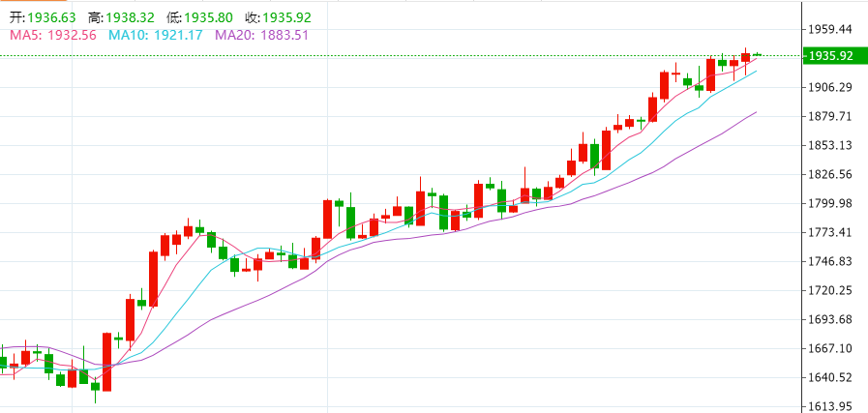Click the 1826.56 price axis label
The width and height of the screenshot is (868, 413).
point(830,174)
